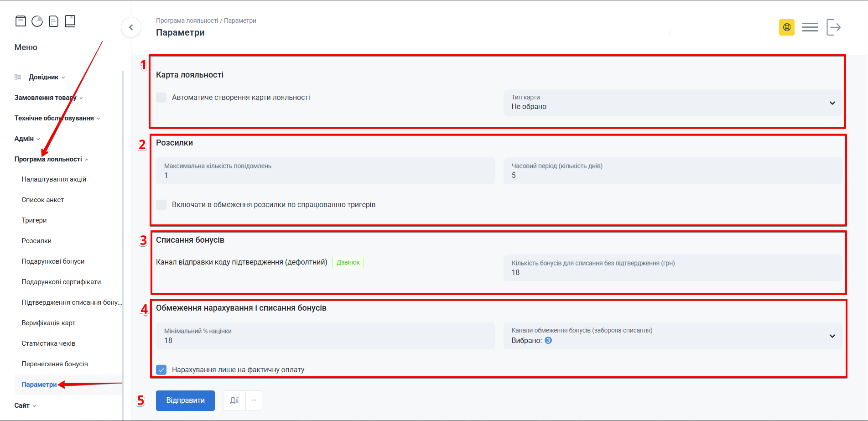Viewport: 868px width, 421px height.
Task: Click the green 'Дзвінок' channel tag
Action: pyautogui.click(x=348, y=262)
